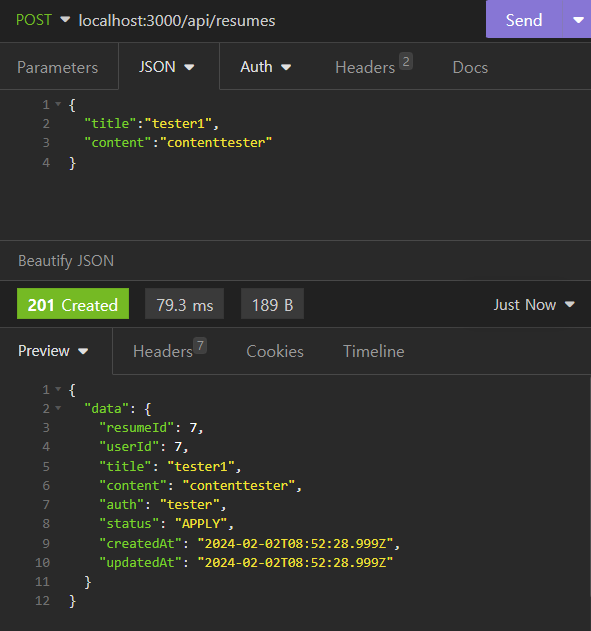Open the Send options dropdown arrow
The height and width of the screenshot is (631, 591).
point(578,20)
